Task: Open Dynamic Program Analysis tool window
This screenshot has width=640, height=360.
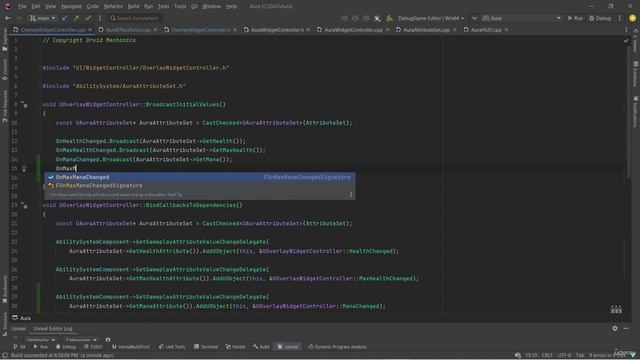Action: click(337, 347)
